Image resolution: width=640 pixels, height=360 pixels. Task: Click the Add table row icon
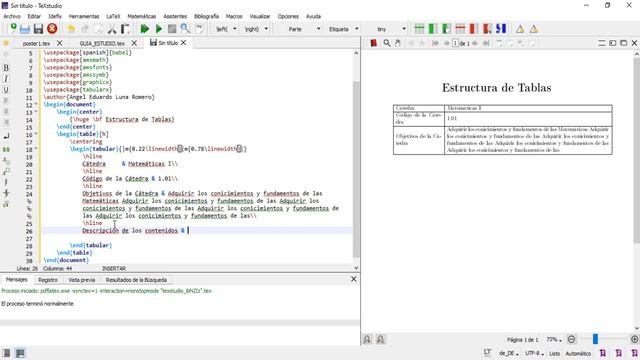419,29
